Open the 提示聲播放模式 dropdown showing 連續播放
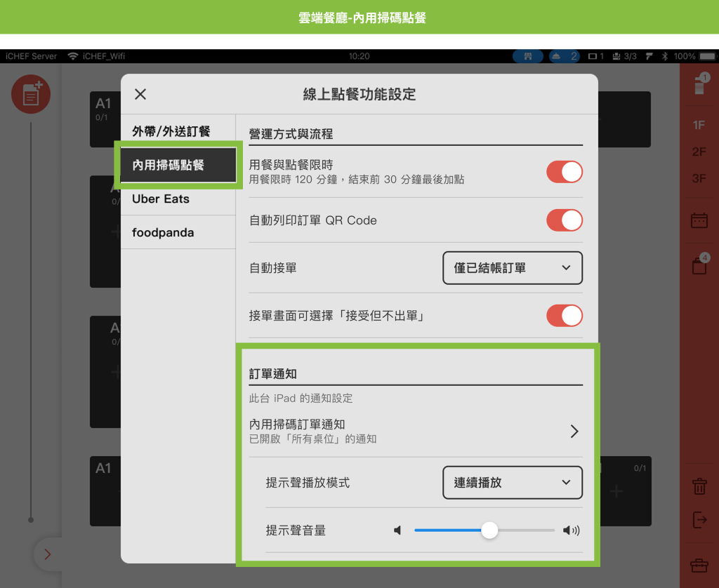The height and width of the screenshot is (588, 719). [513, 483]
